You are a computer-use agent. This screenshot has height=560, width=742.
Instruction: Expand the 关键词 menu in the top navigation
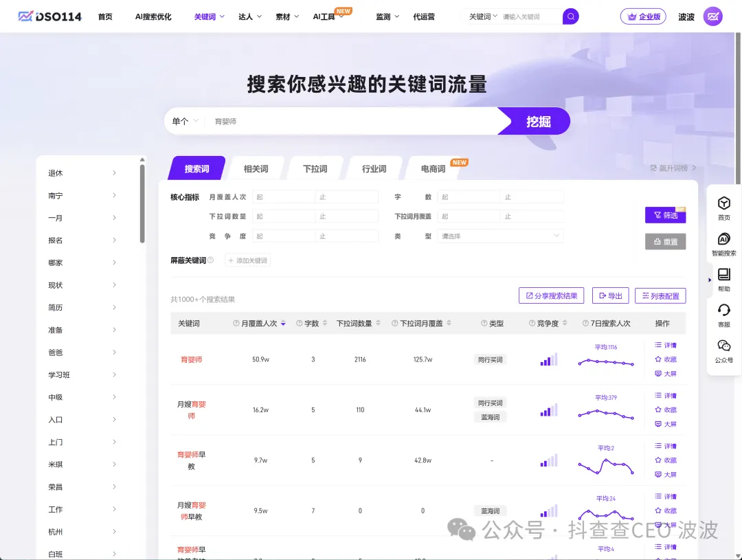[209, 16]
